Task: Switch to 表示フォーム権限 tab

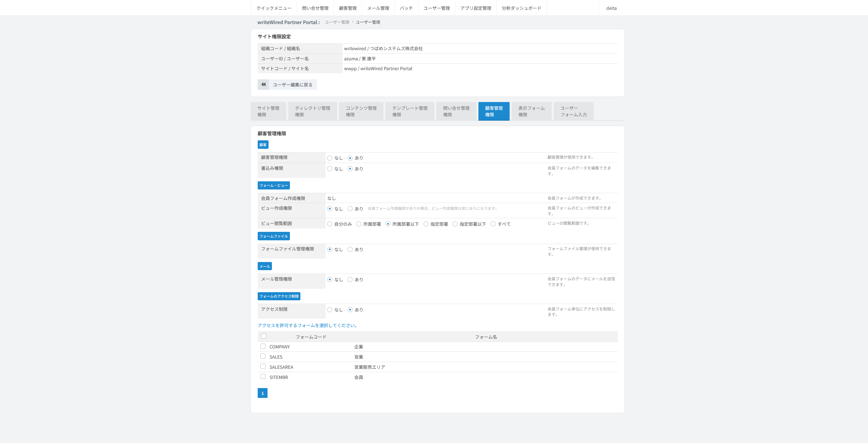Action: pos(532,111)
